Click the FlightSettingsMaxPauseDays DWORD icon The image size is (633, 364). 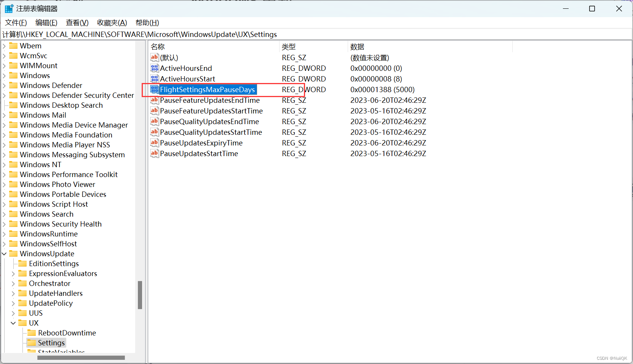[154, 89]
